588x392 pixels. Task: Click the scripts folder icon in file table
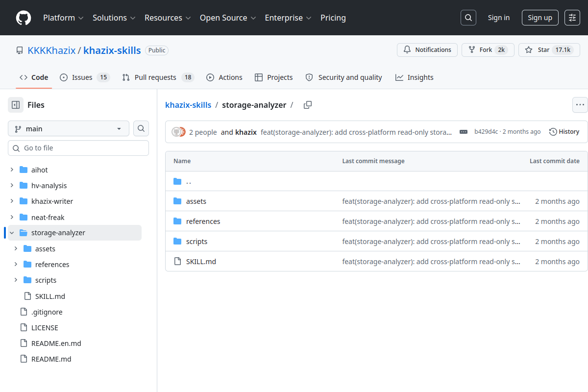[x=177, y=242]
